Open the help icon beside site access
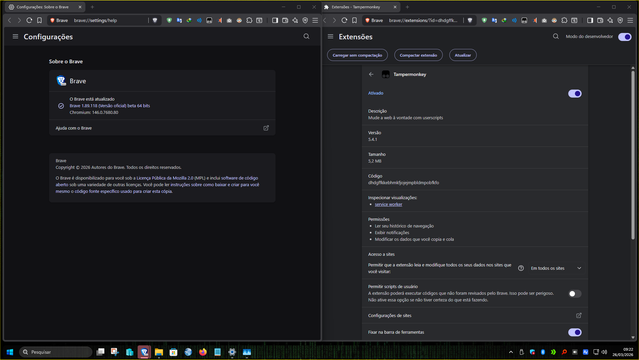The image size is (639, 360). coord(521,268)
